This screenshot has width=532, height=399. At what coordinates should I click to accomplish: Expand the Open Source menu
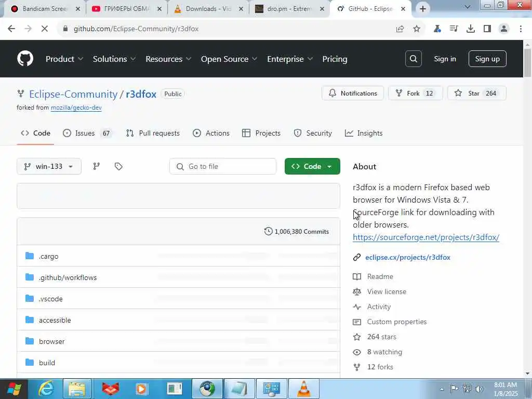pos(229,59)
